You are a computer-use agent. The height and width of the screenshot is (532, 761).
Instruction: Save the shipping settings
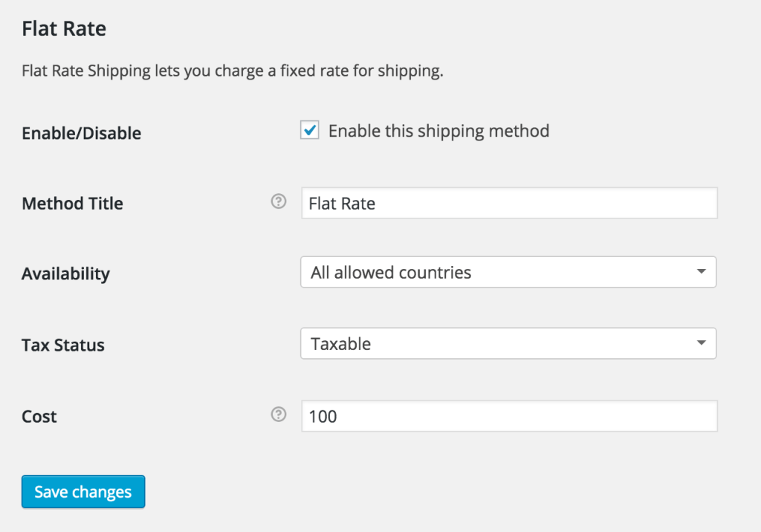(82, 491)
